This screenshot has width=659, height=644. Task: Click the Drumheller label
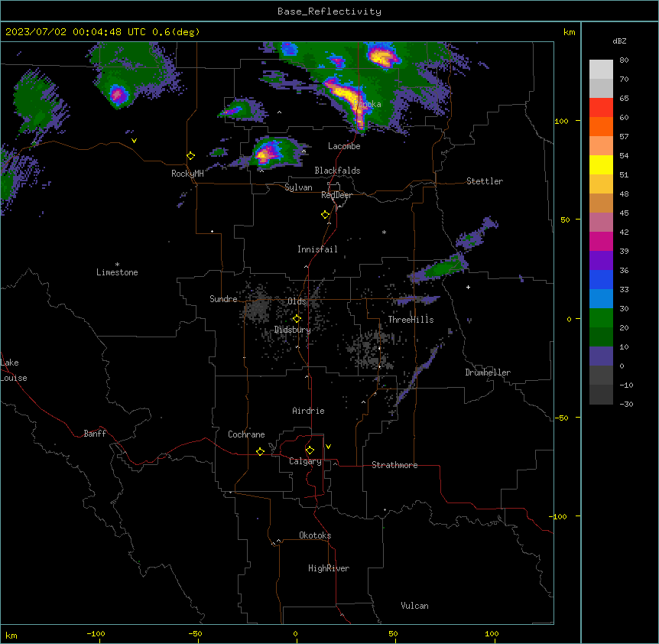pos(488,372)
